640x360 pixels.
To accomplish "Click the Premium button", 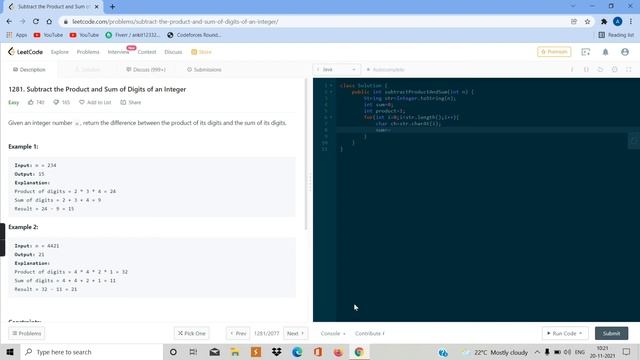I will (x=554, y=52).
